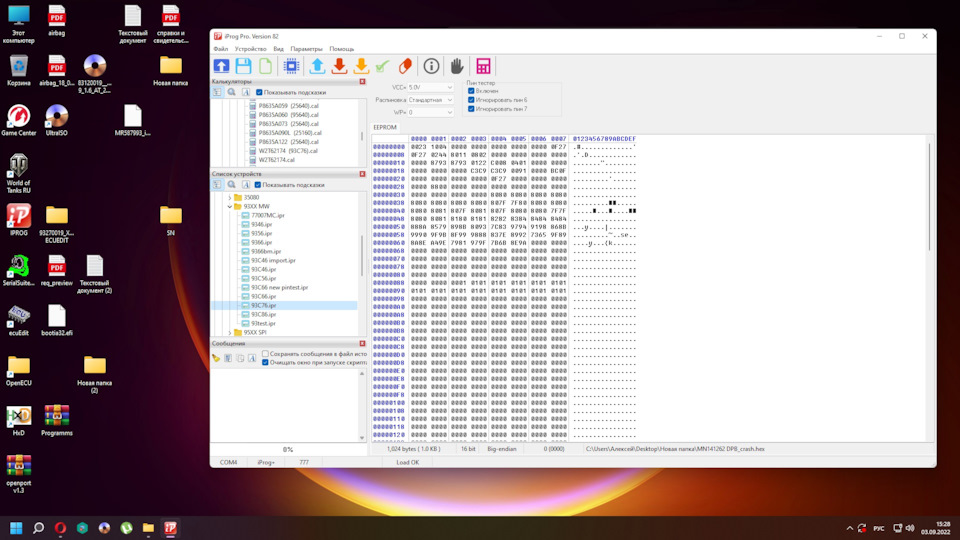Click the green checkmark verify icon
This screenshot has width=960, height=540.
[383, 66]
